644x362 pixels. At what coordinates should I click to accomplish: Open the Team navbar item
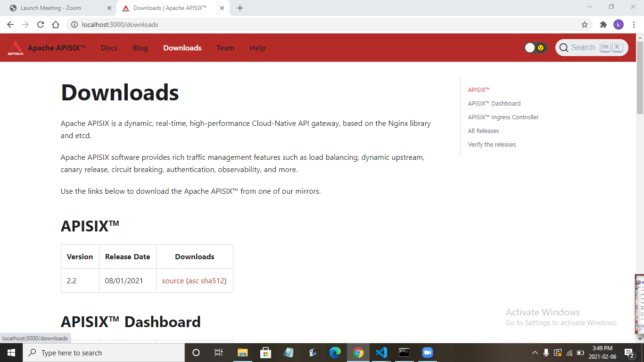(x=225, y=48)
